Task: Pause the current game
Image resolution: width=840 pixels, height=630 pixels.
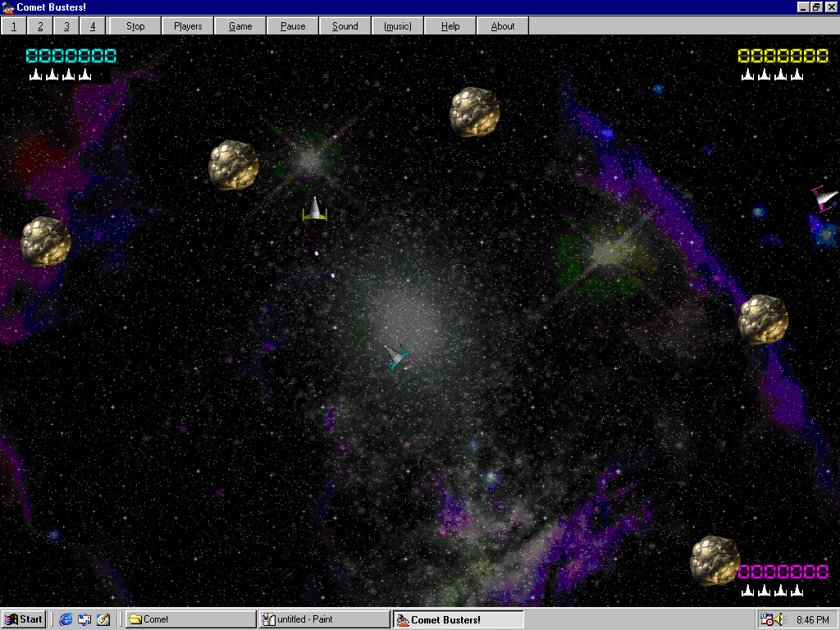Action: (292, 25)
